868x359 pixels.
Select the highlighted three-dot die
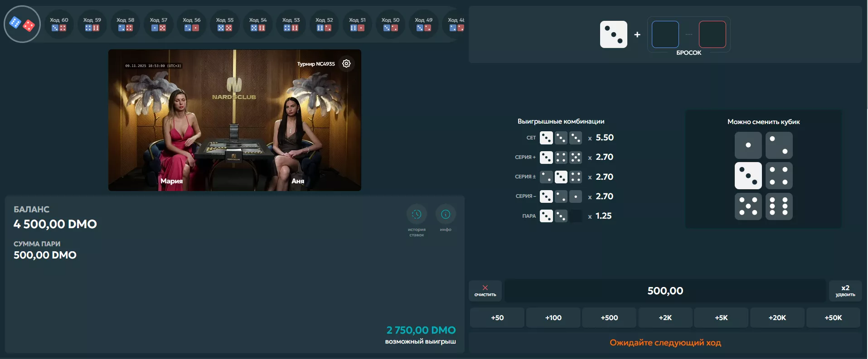coord(748,176)
